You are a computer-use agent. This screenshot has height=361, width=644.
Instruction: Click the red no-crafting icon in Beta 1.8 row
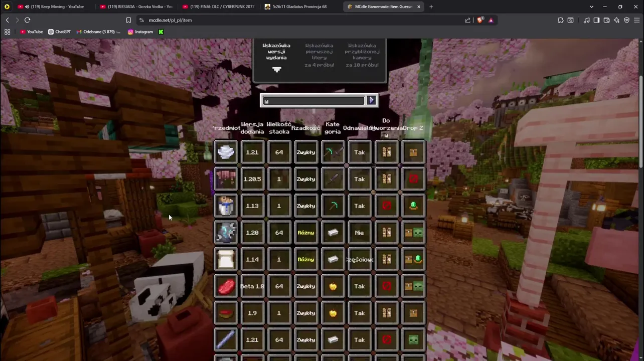click(x=386, y=286)
